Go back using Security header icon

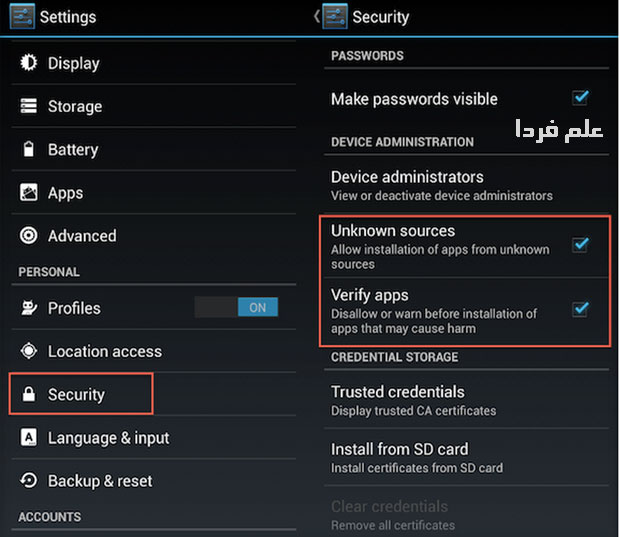point(335,16)
